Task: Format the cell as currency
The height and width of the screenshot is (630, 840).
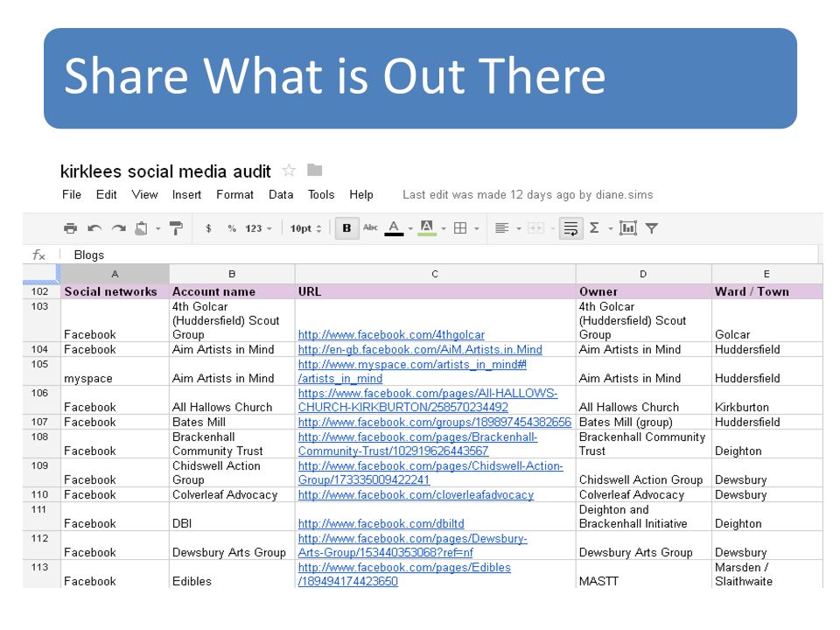Action: coord(208,228)
